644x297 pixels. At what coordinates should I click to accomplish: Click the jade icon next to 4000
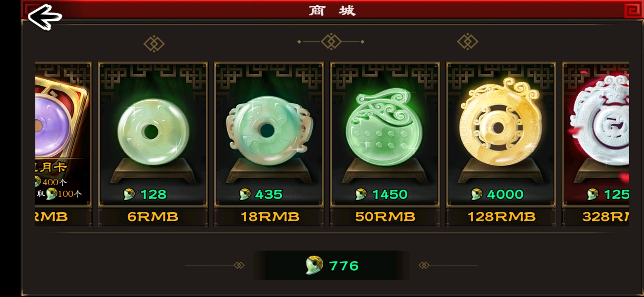pos(477,194)
